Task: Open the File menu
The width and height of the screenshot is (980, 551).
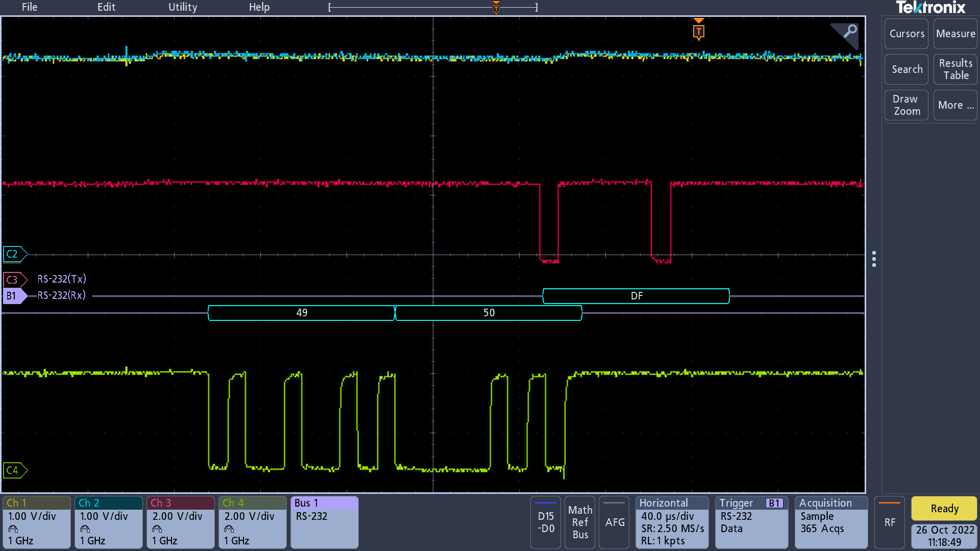Action: click(30, 7)
